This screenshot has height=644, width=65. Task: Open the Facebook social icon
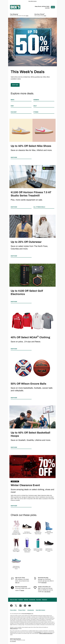pyautogui.click(x=11, y=606)
